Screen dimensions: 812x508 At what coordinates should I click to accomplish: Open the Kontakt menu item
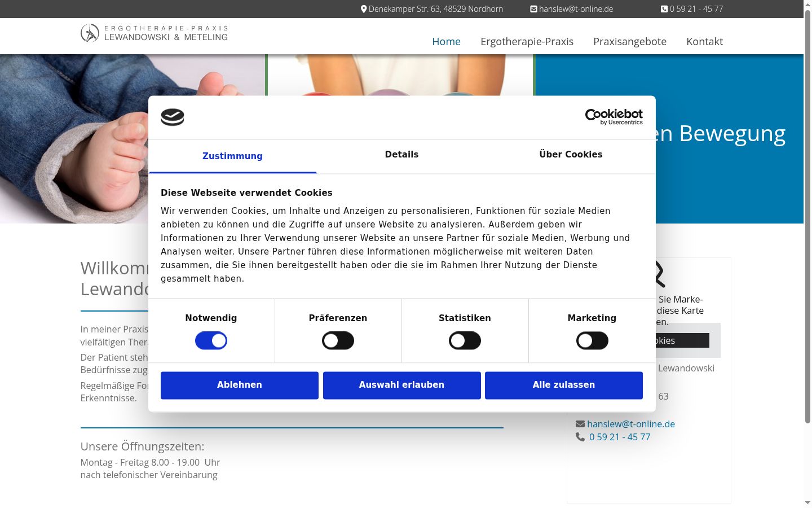click(x=704, y=41)
